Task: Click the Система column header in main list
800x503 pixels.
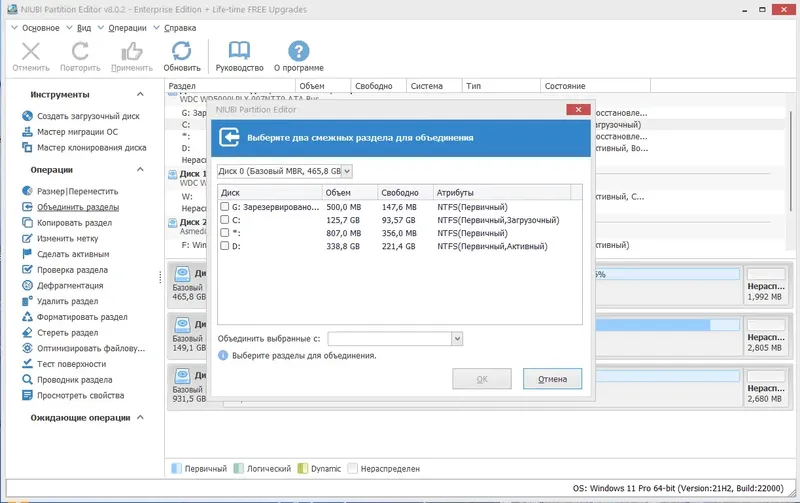Action: click(x=434, y=86)
